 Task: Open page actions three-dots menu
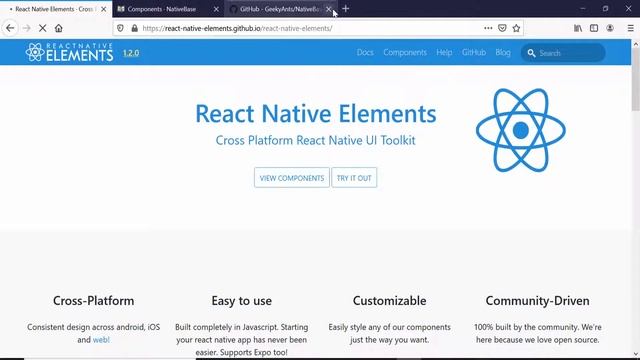pos(488,28)
